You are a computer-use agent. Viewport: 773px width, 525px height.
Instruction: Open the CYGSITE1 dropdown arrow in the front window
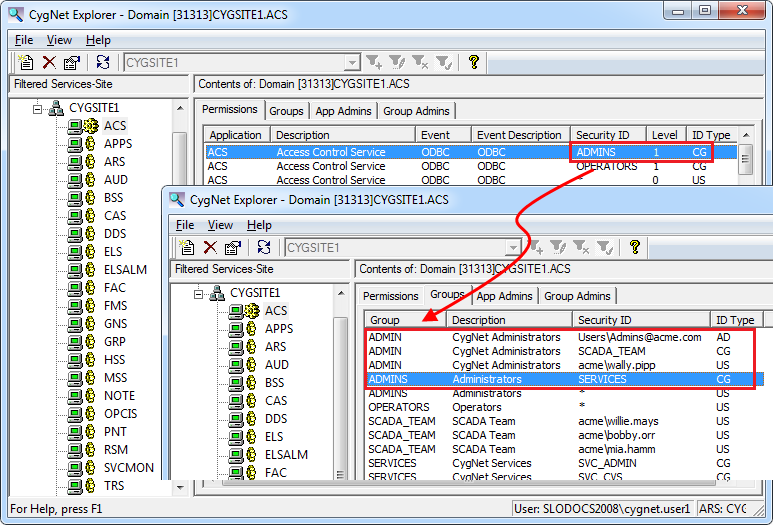pyautogui.click(x=513, y=247)
